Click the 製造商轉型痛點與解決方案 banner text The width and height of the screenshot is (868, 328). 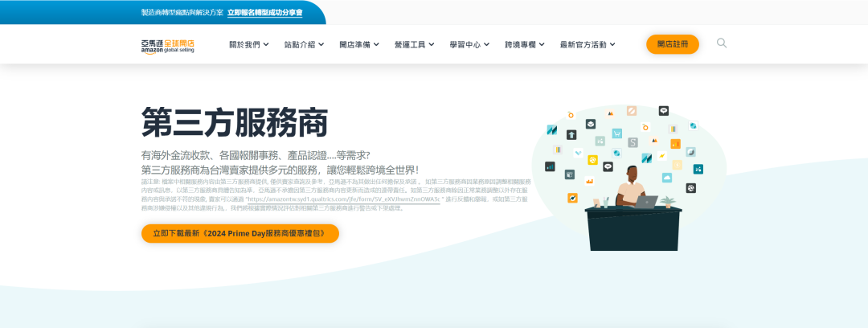tap(182, 12)
